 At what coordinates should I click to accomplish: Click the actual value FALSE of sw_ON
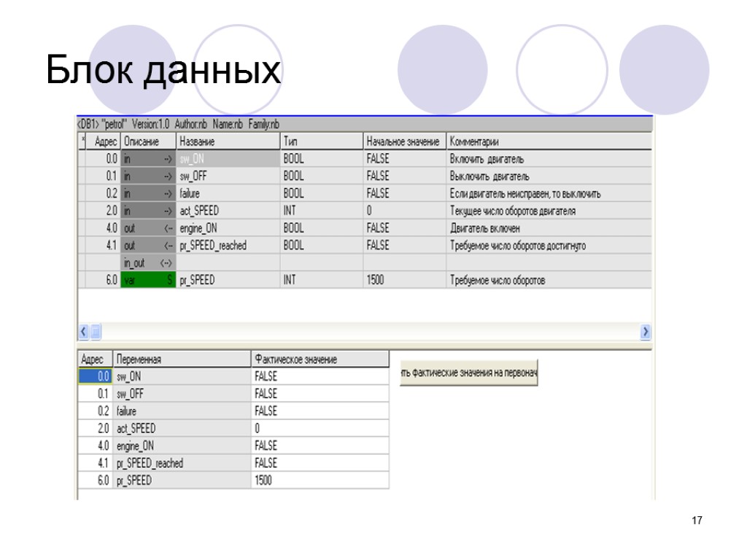pyautogui.click(x=320, y=376)
